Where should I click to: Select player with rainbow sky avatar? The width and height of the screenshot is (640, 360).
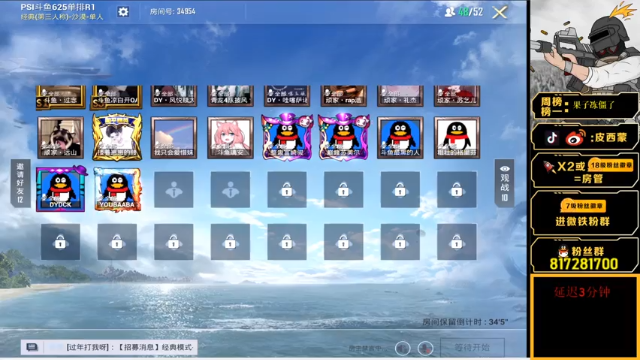point(174,138)
